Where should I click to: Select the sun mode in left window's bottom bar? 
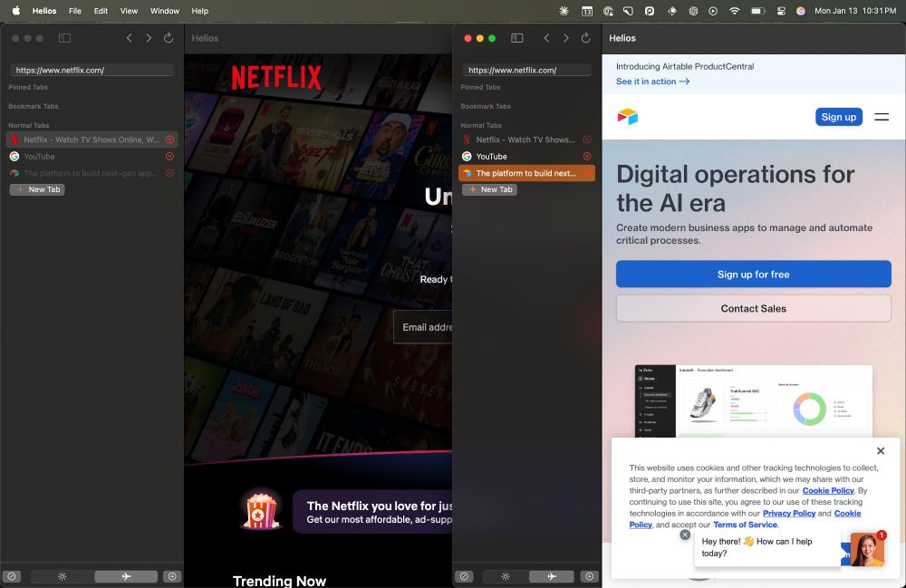63,576
